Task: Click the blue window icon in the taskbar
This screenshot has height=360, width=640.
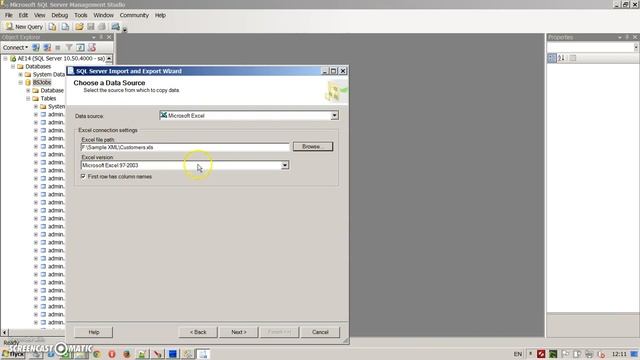Action: click(173, 354)
